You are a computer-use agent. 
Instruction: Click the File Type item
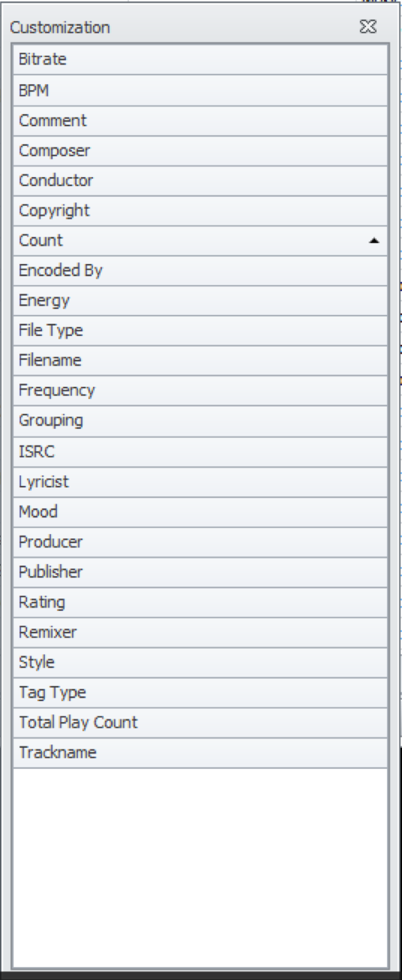200,331
